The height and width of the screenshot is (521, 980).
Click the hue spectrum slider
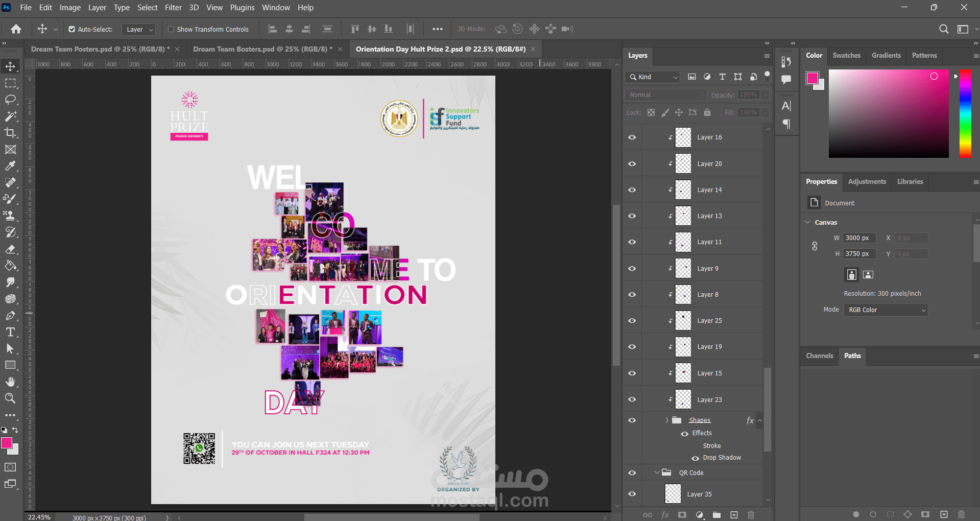pos(965,113)
